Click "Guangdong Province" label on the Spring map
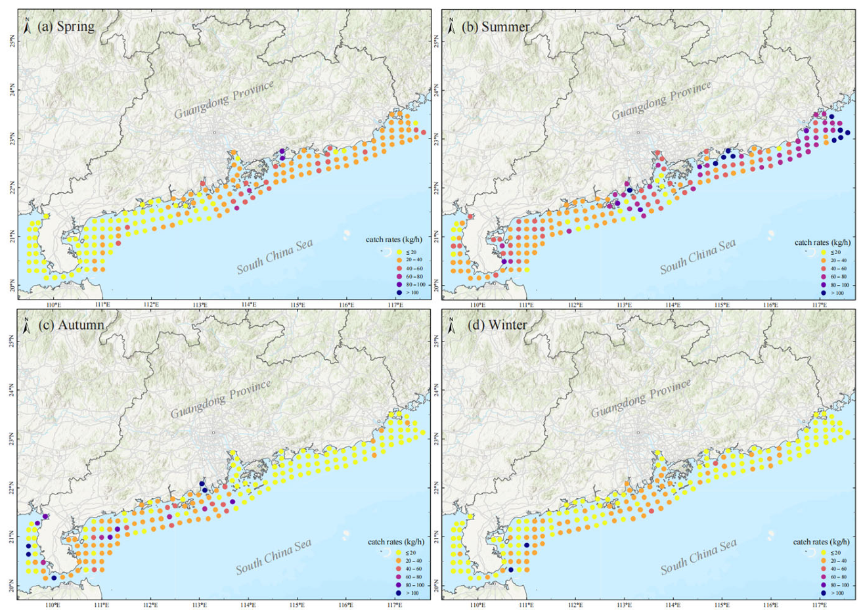The width and height of the screenshot is (863, 616). coord(223,100)
